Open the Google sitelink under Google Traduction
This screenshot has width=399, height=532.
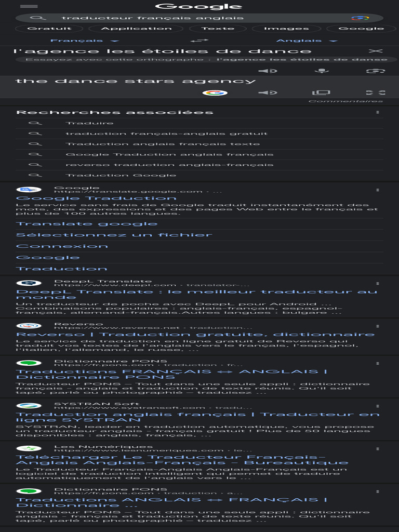coord(48,258)
